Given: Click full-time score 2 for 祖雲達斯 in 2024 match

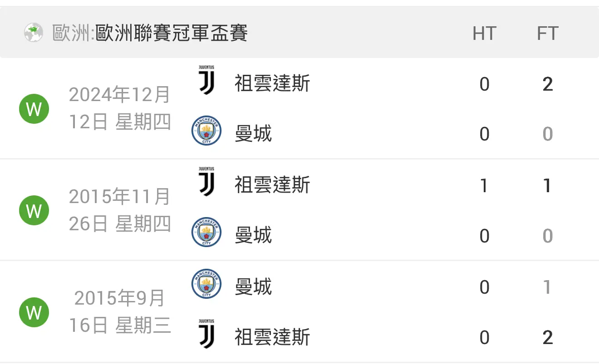Looking at the screenshot, I should [548, 84].
